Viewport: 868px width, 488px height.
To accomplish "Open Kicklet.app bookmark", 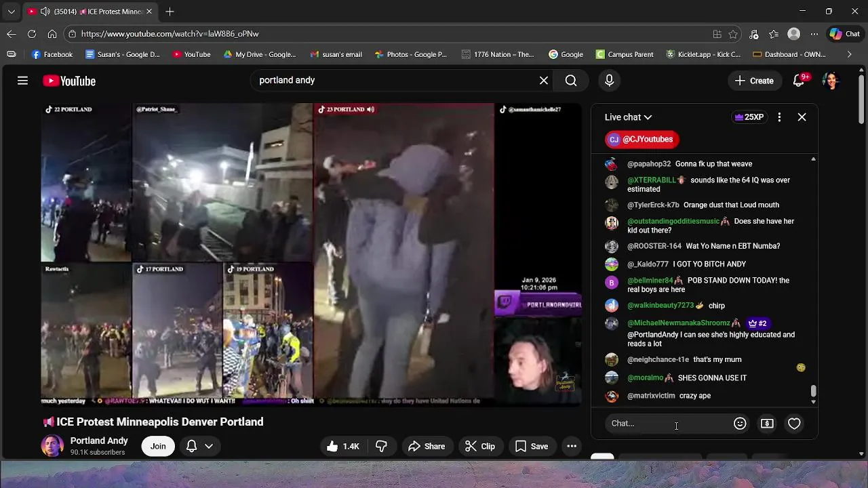I will (703, 54).
